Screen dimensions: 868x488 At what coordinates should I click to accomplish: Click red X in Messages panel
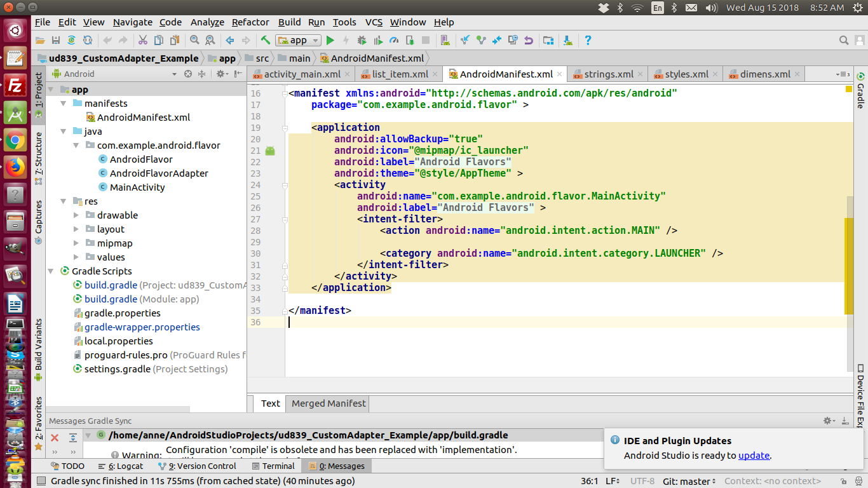(55, 438)
